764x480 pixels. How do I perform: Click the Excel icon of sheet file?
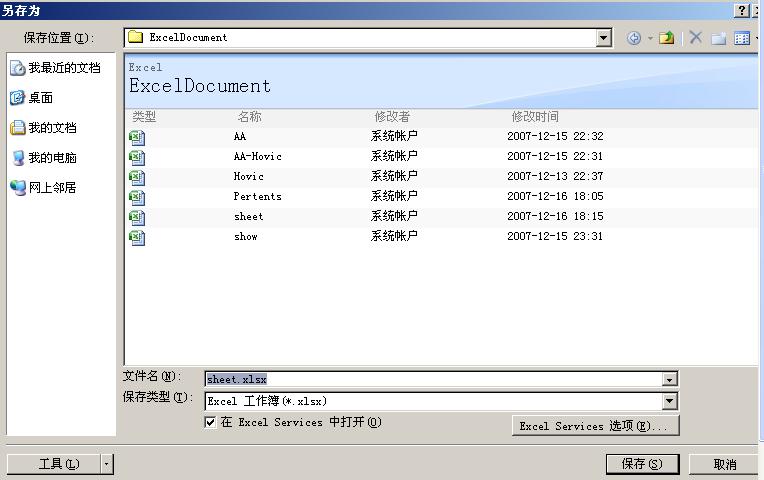tap(137, 218)
